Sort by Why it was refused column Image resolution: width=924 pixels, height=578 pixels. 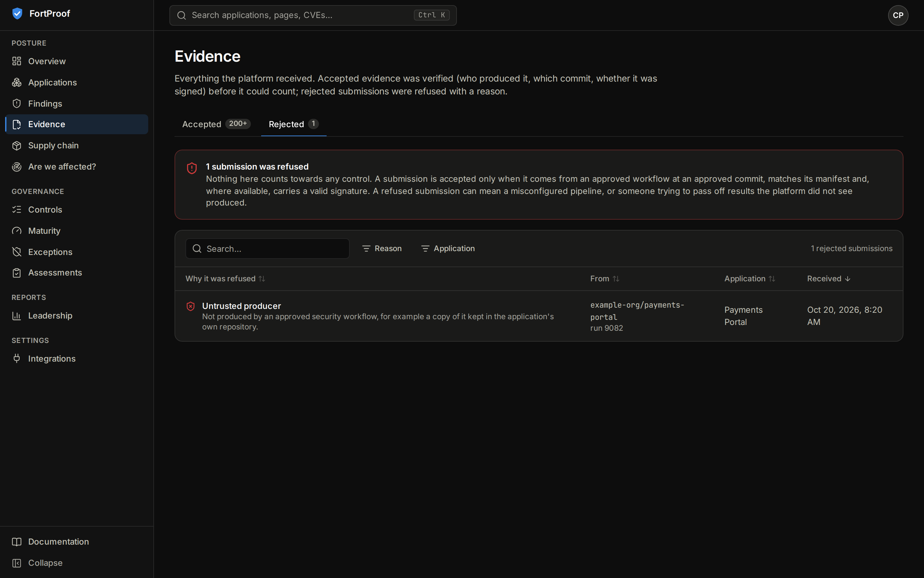pos(225,279)
